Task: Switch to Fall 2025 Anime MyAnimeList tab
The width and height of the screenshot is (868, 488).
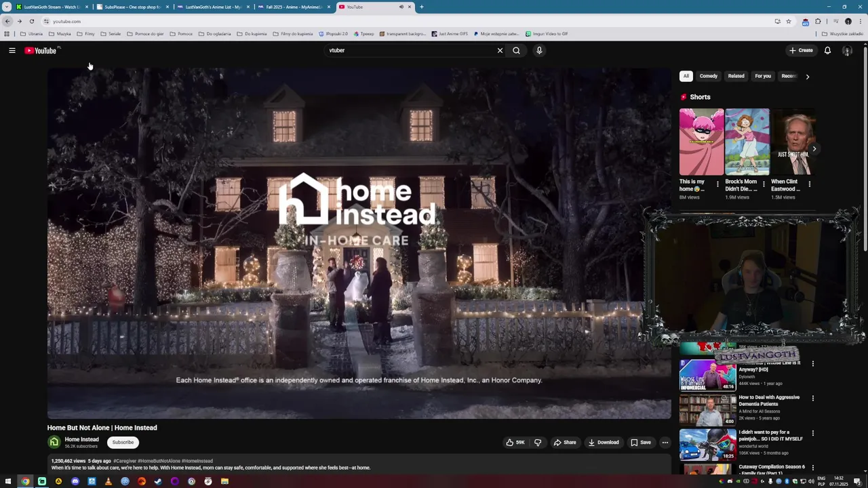Action: click(x=293, y=7)
